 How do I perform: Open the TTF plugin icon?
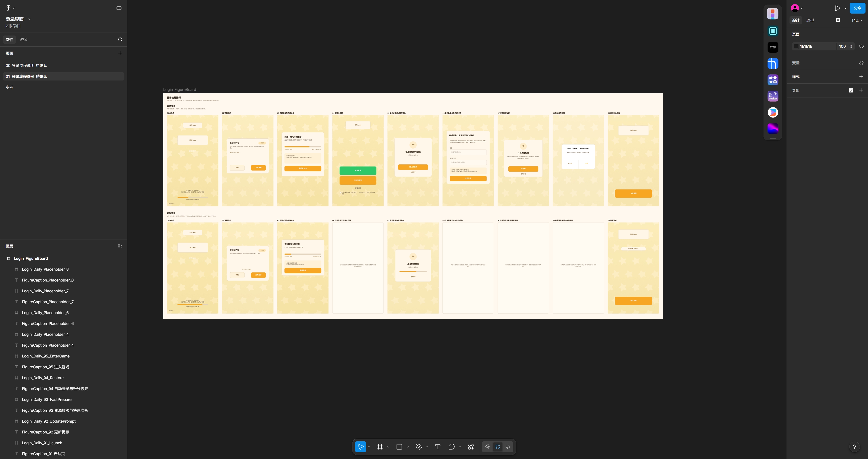click(x=773, y=47)
